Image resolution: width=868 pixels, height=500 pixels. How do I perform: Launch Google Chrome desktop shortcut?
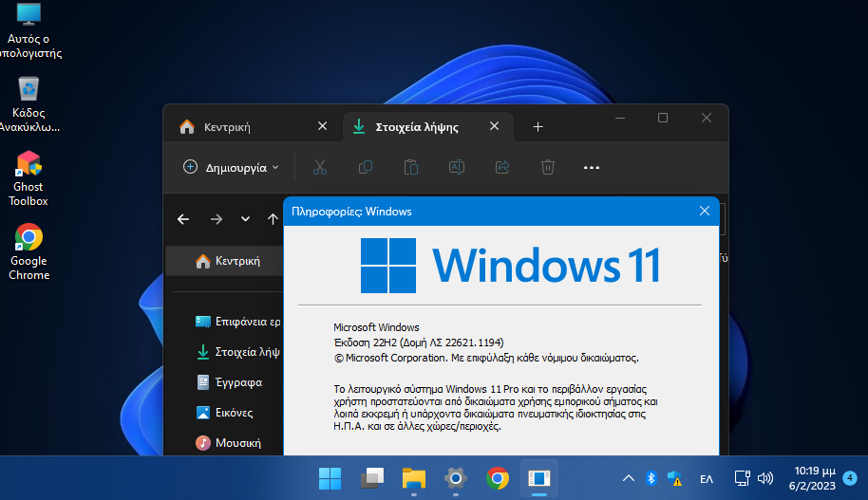point(28,252)
